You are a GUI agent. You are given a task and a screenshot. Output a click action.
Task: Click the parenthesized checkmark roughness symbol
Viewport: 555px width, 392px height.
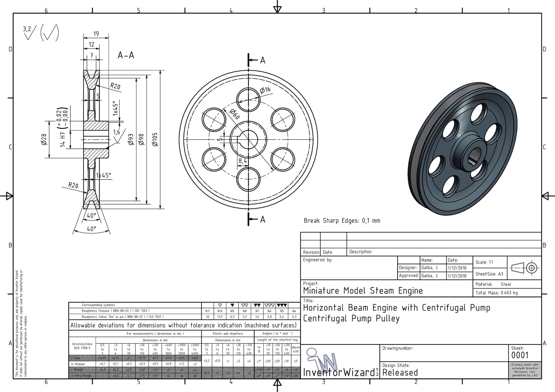pos(50,33)
